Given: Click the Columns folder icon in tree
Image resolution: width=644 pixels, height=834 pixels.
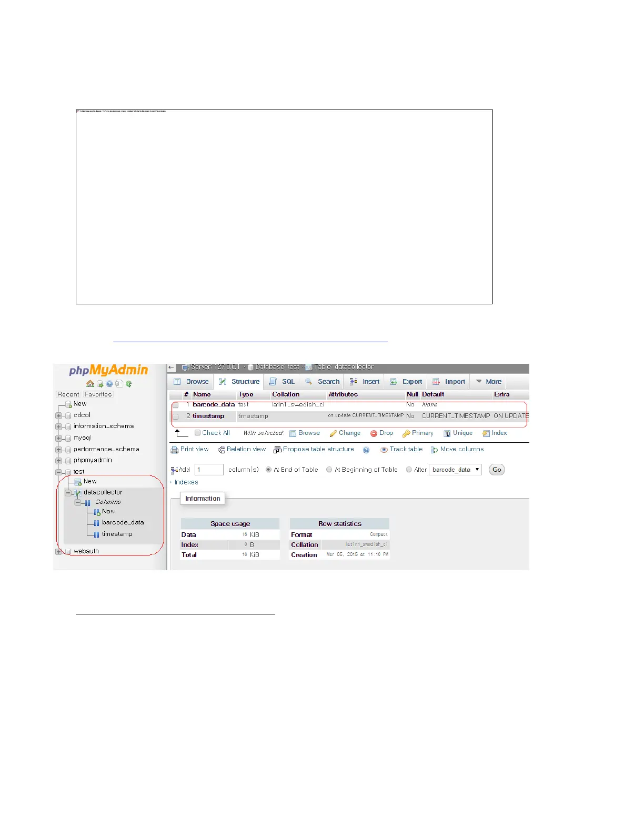Looking at the screenshot, I should (87, 503).
